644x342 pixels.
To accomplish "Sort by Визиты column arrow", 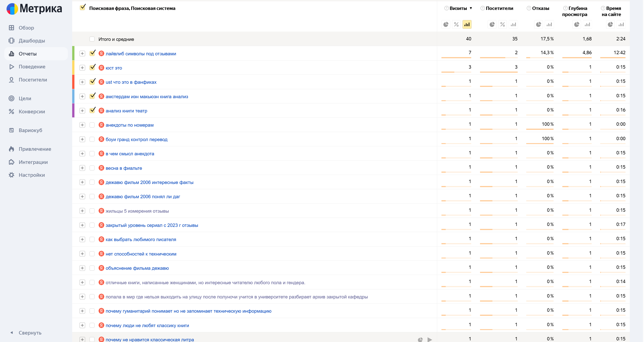I will click(x=471, y=8).
